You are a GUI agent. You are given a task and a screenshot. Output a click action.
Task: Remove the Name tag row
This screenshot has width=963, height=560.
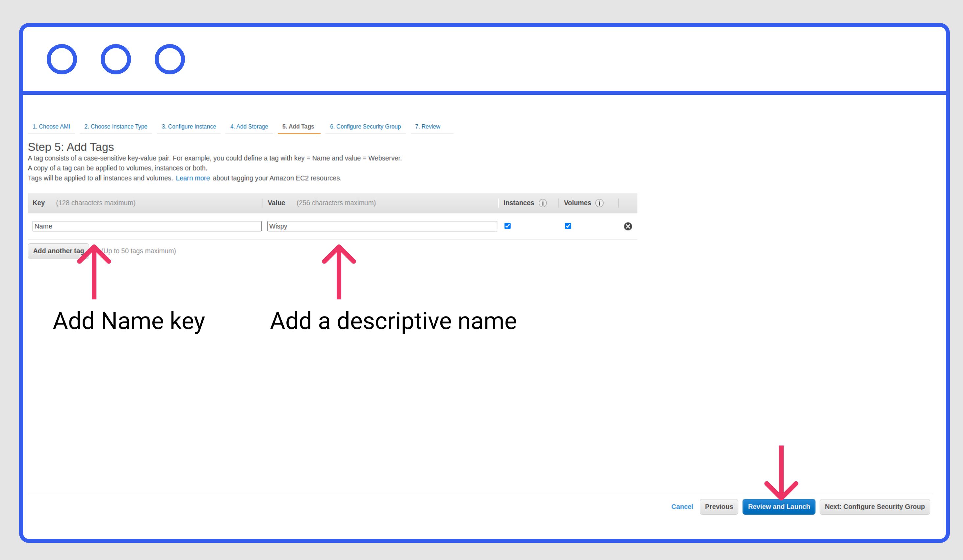[628, 226]
